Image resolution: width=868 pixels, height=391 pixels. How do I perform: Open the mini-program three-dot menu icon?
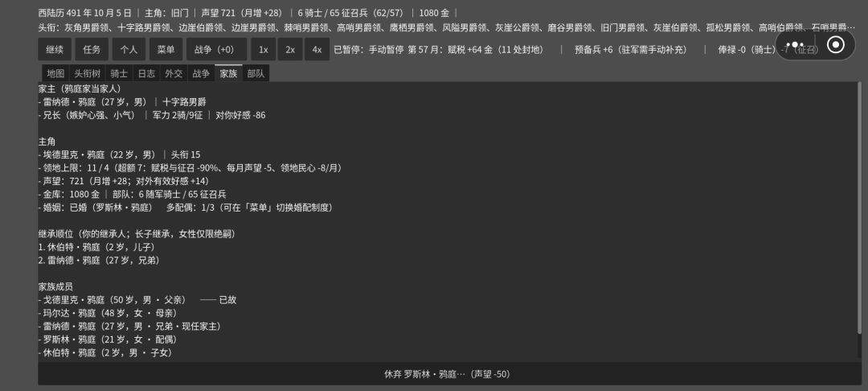point(795,44)
